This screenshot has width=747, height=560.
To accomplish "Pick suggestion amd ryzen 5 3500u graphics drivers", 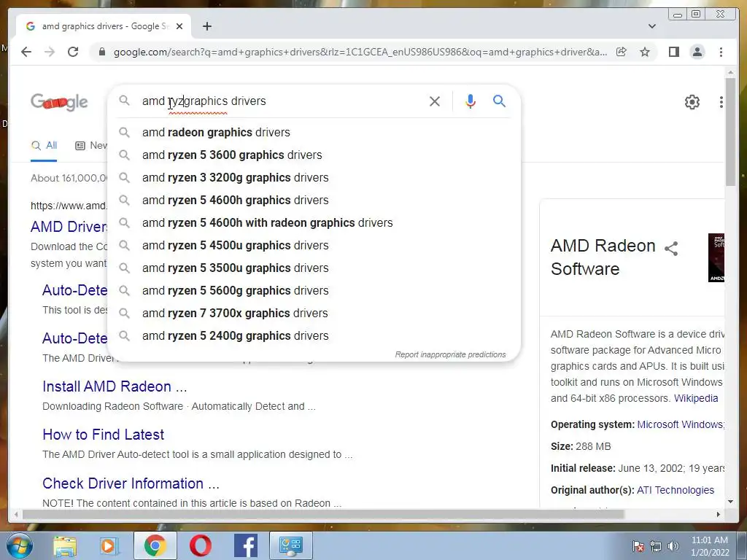I will (314, 268).
